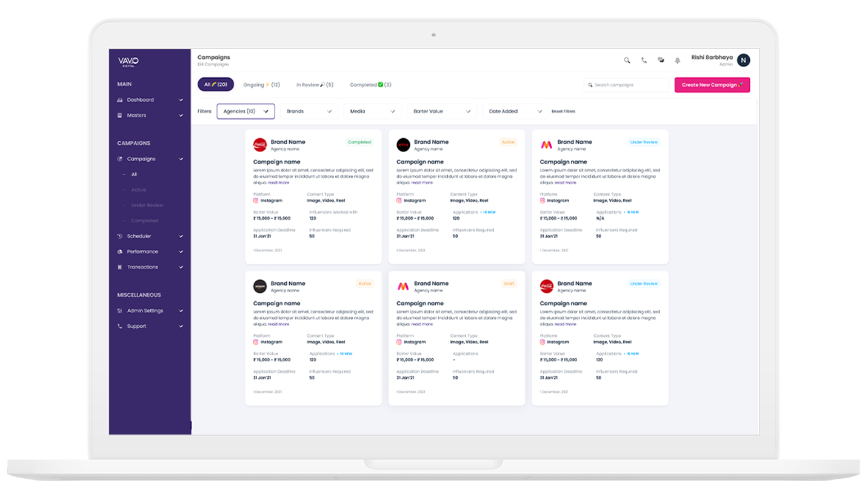Click the VAVO Digital logo
This screenshot has width=868, height=497.
129,61
